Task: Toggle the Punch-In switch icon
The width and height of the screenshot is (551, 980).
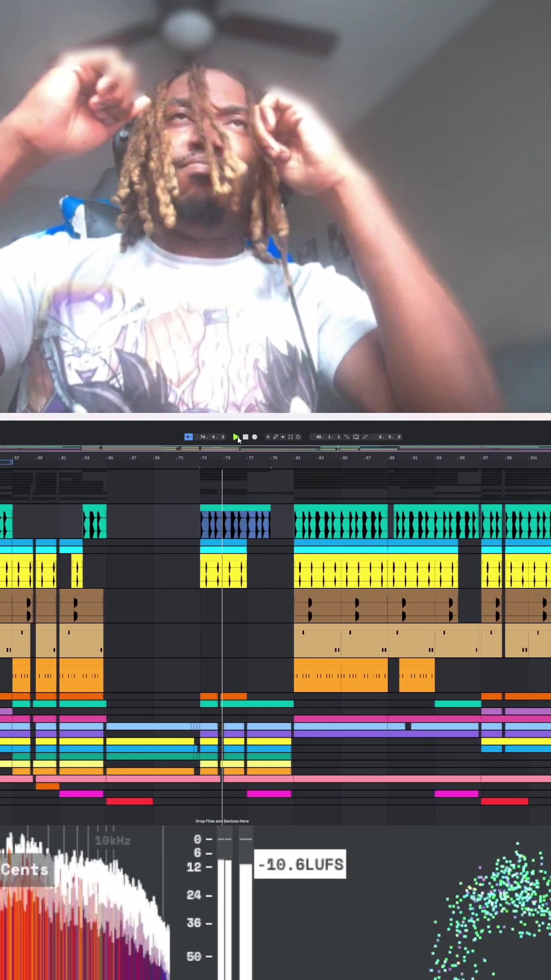Action: coord(347,437)
